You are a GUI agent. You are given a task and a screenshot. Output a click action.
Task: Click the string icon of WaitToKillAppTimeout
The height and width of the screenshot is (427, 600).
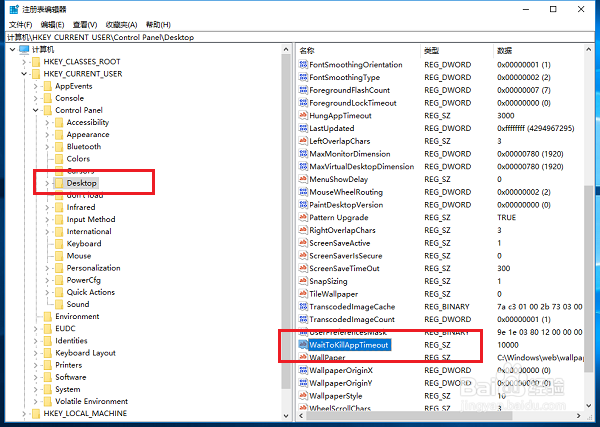click(303, 345)
